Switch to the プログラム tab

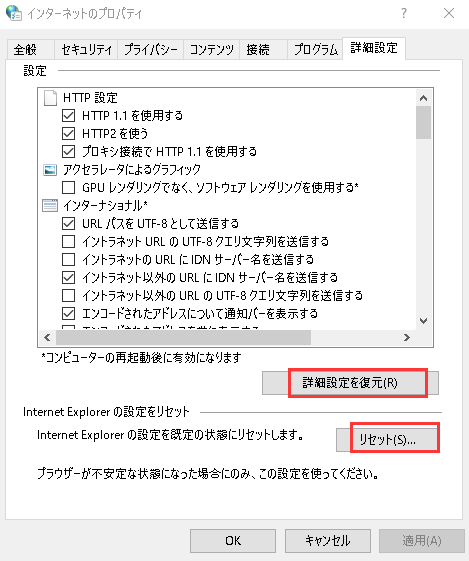[315, 49]
